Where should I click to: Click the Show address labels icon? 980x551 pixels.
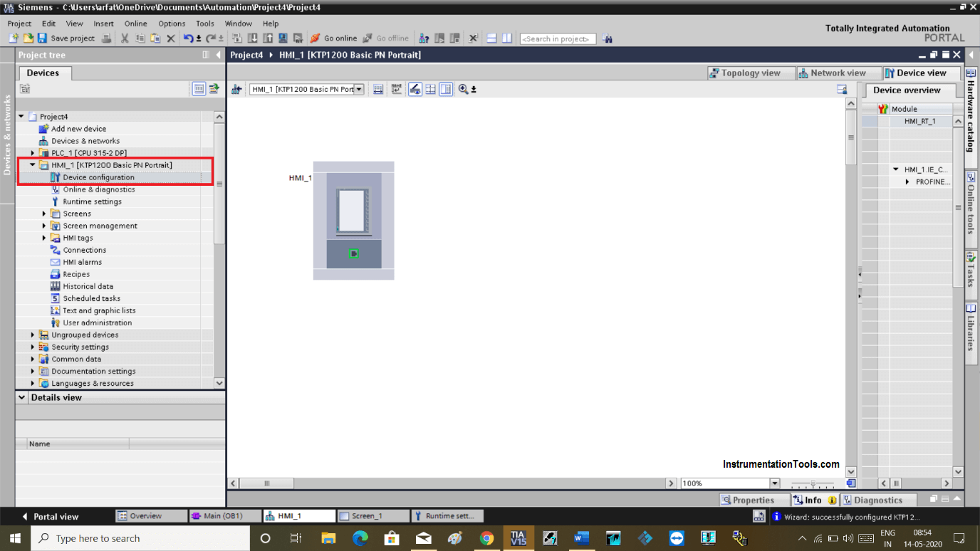click(x=415, y=89)
